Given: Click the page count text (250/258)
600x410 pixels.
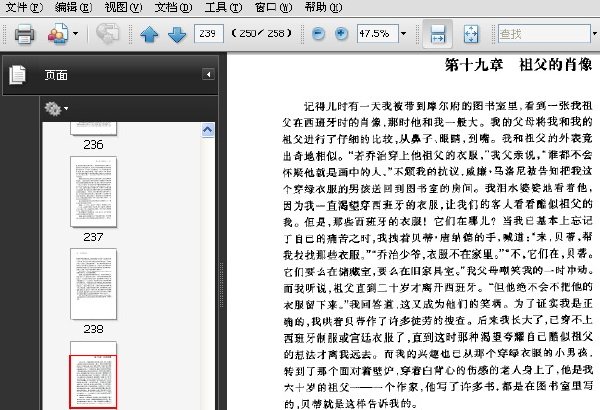Looking at the screenshot, I should (262, 34).
